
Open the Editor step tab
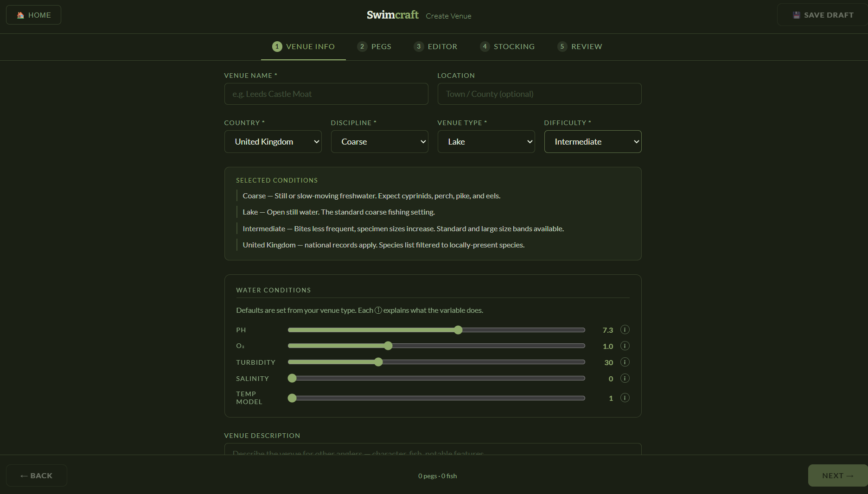pyautogui.click(x=435, y=47)
